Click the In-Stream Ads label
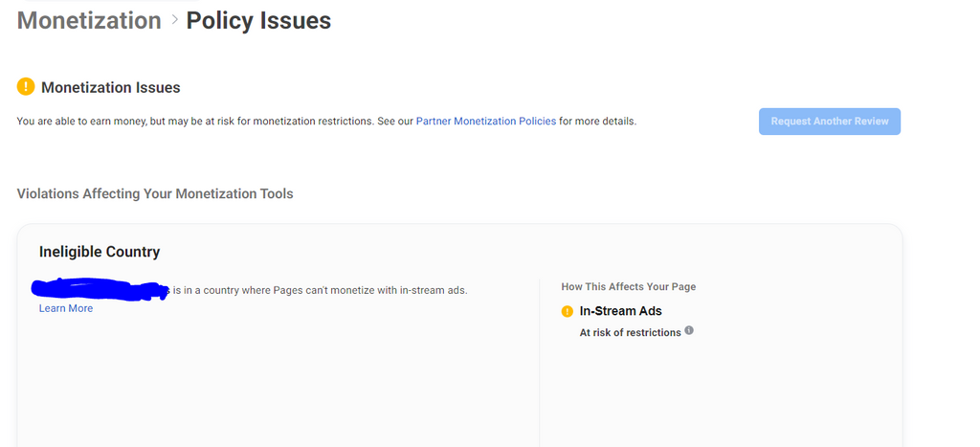Image resolution: width=980 pixels, height=447 pixels. (x=620, y=311)
